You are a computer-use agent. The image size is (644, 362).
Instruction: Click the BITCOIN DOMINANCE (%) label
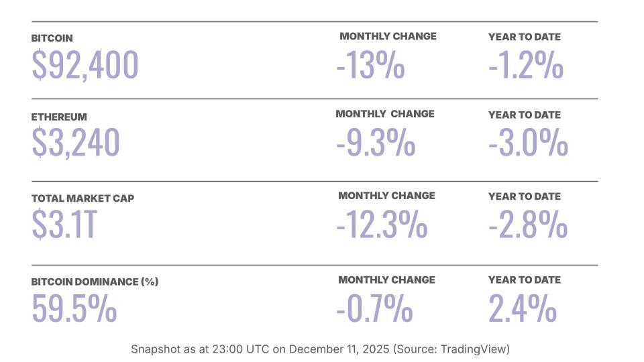(x=95, y=282)
